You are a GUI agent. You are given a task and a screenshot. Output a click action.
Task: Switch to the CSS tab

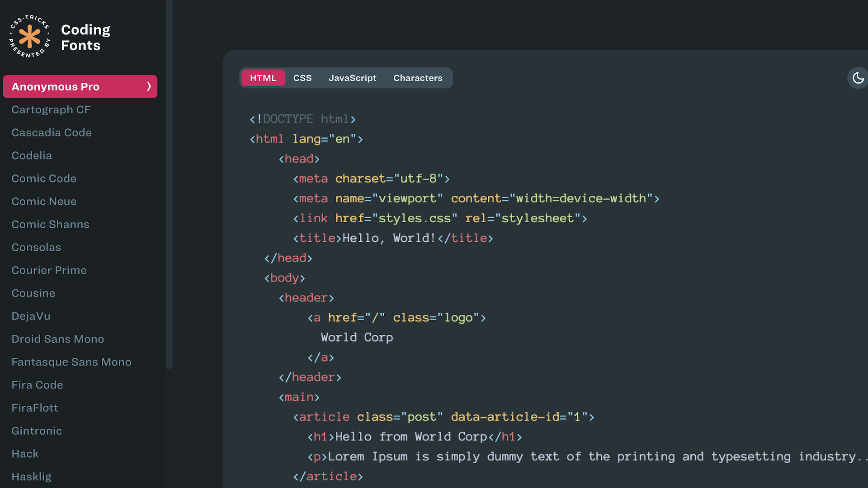pos(302,78)
